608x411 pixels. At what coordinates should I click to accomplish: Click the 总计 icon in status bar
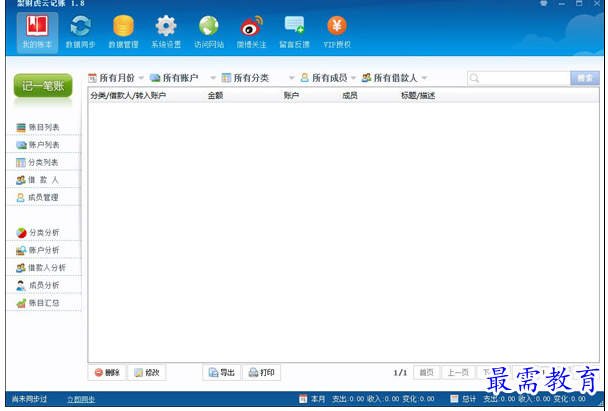click(454, 399)
